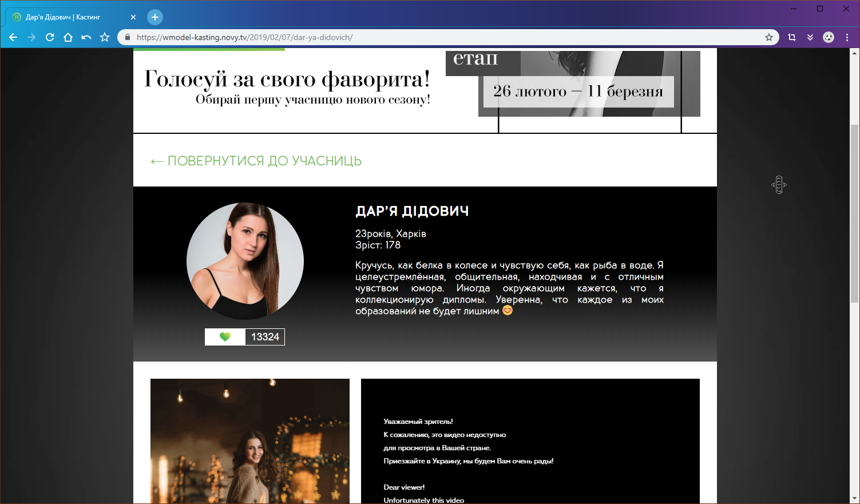Click the text 23років, Харків
The width and height of the screenshot is (860, 504).
tap(391, 233)
